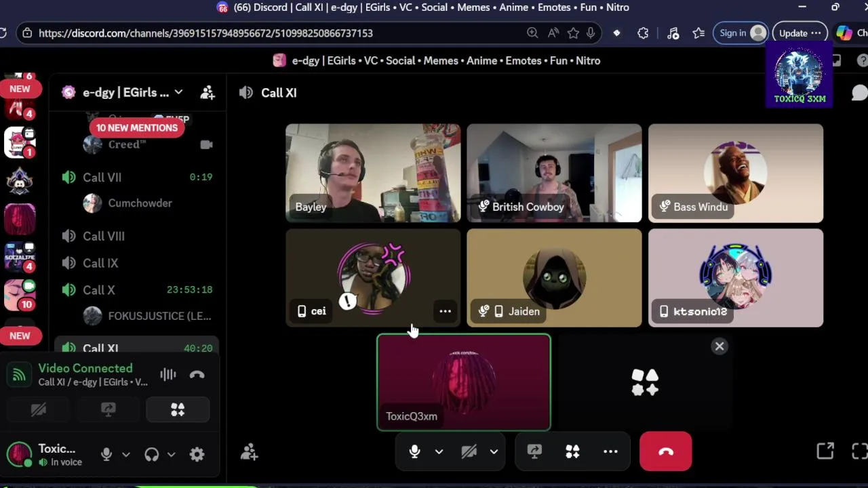Close the activities suggestion tile

pos(719,346)
